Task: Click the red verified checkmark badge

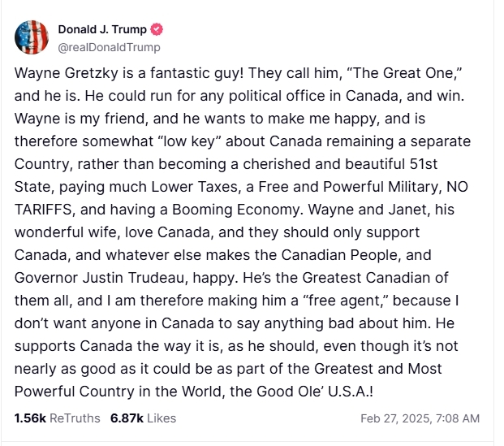Action: 157,29
